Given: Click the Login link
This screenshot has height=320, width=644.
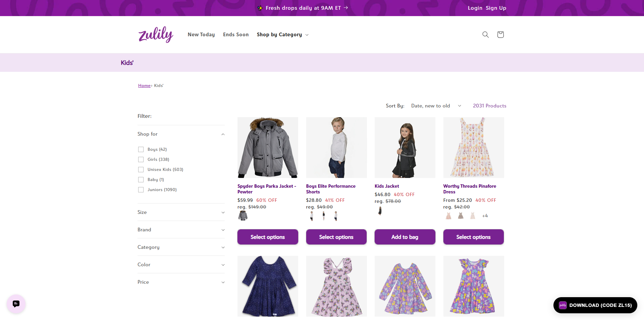Looking at the screenshot, I should pos(475,8).
